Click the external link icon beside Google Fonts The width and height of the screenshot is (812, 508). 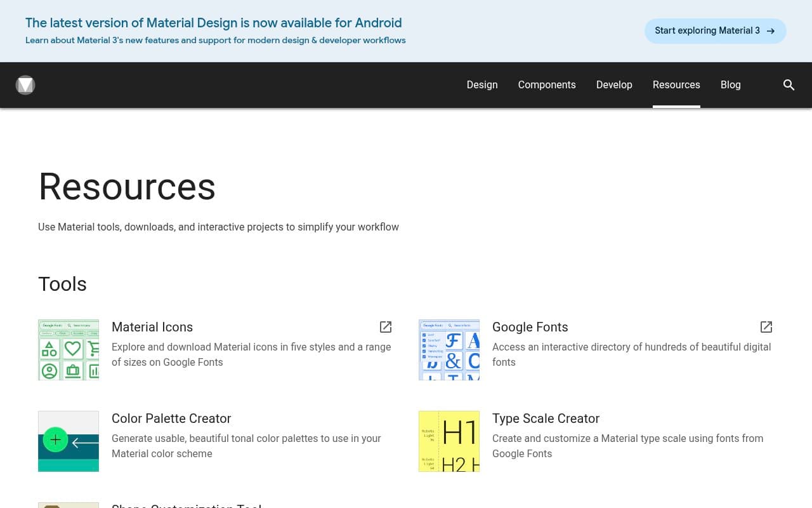pos(766,327)
